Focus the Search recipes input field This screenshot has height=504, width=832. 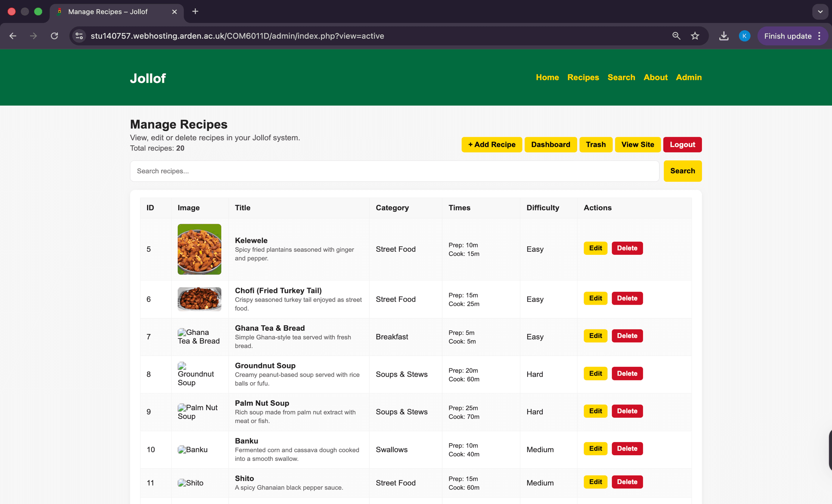(x=394, y=171)
